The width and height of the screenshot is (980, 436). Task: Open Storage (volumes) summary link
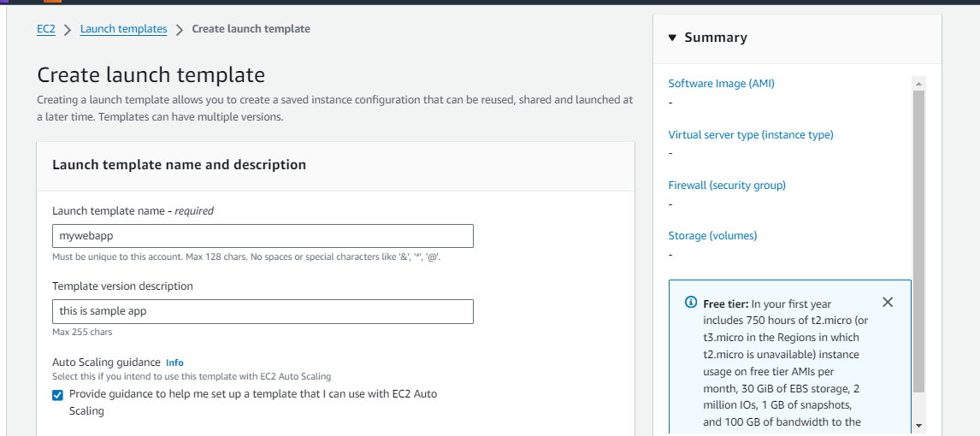pos(712,235)
